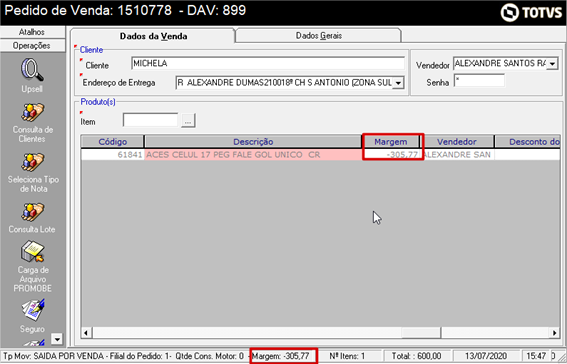Sort by the Descrição column header
The height and width of the screenshot is (364, 567).
pos(253,142)
